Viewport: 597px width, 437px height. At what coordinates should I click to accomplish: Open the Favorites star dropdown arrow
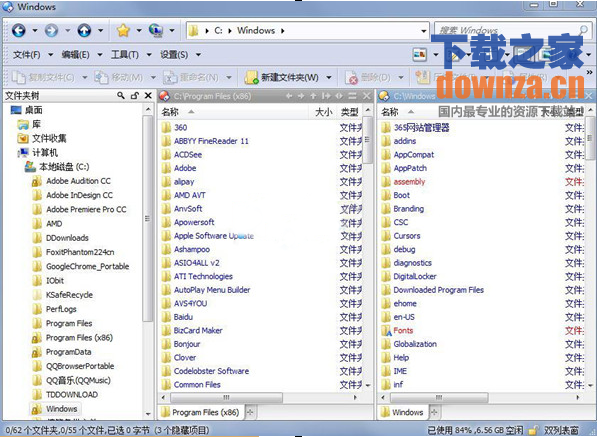pyautogui.click(x=139, y=30)
